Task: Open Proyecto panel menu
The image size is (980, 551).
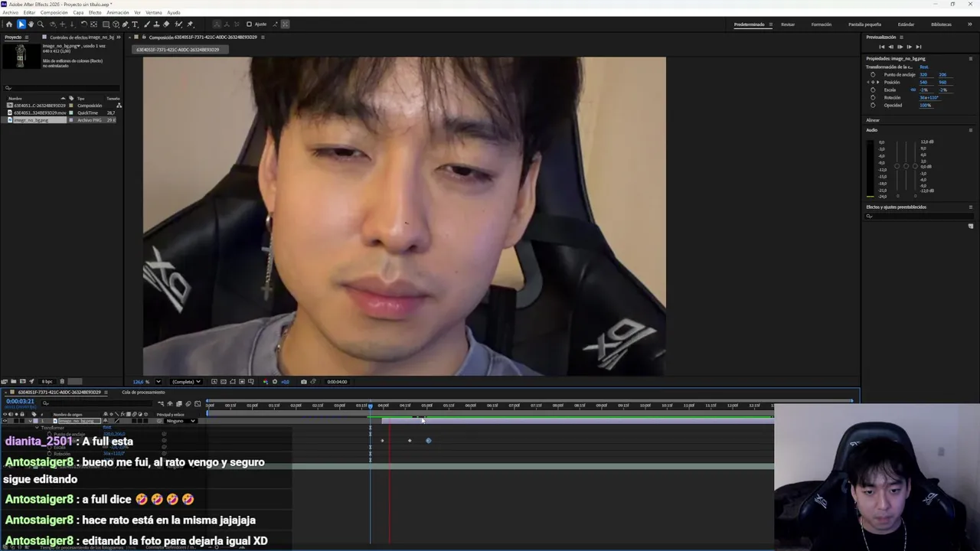Action: click(28, 37)
